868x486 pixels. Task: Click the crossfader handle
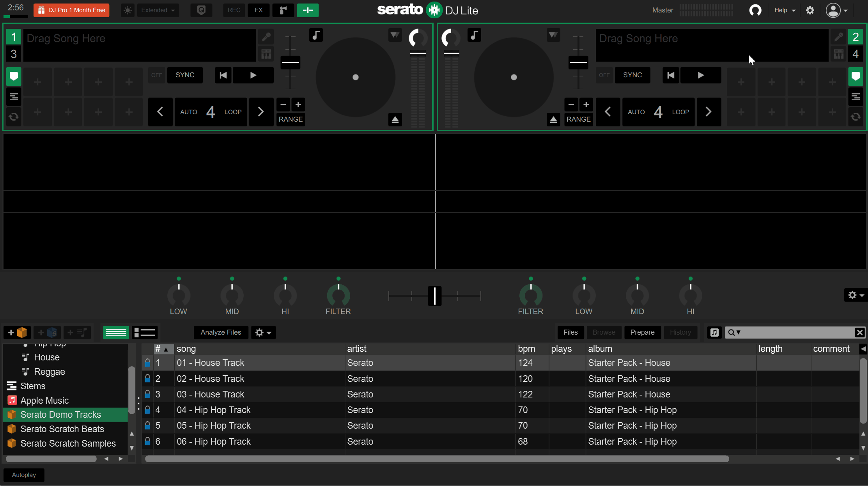[435, 296]
